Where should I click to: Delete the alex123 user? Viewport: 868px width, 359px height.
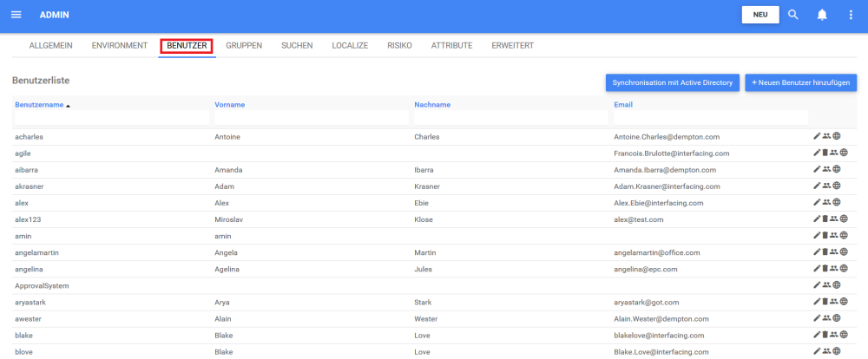pyautogui.click(x=825, y=219)
